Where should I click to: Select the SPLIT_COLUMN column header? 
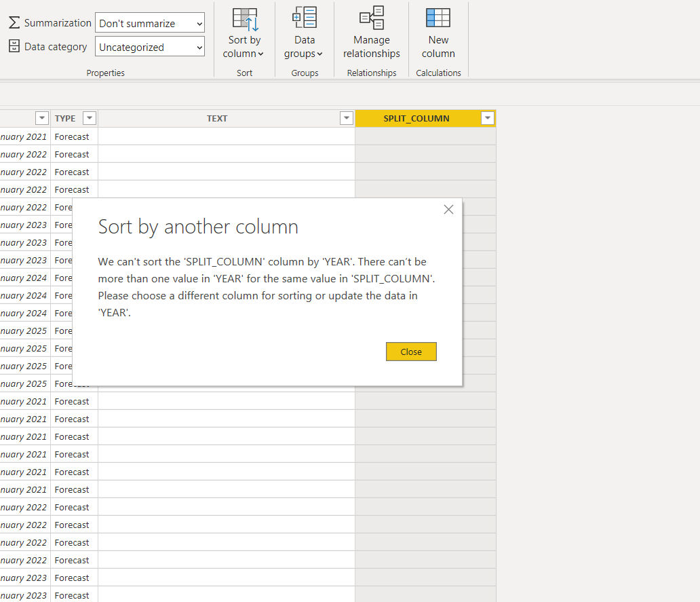pos(416,118)
